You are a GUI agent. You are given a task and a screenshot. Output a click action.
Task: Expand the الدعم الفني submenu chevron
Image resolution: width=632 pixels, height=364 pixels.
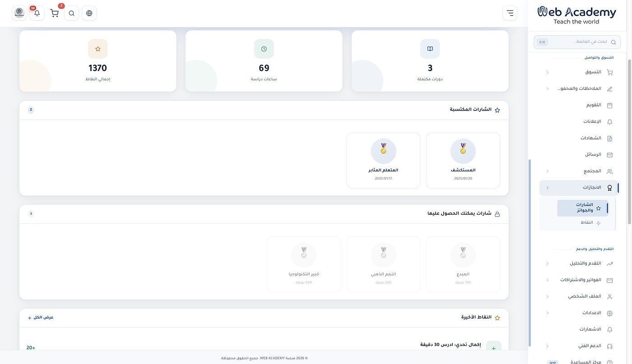pos(548,346)
